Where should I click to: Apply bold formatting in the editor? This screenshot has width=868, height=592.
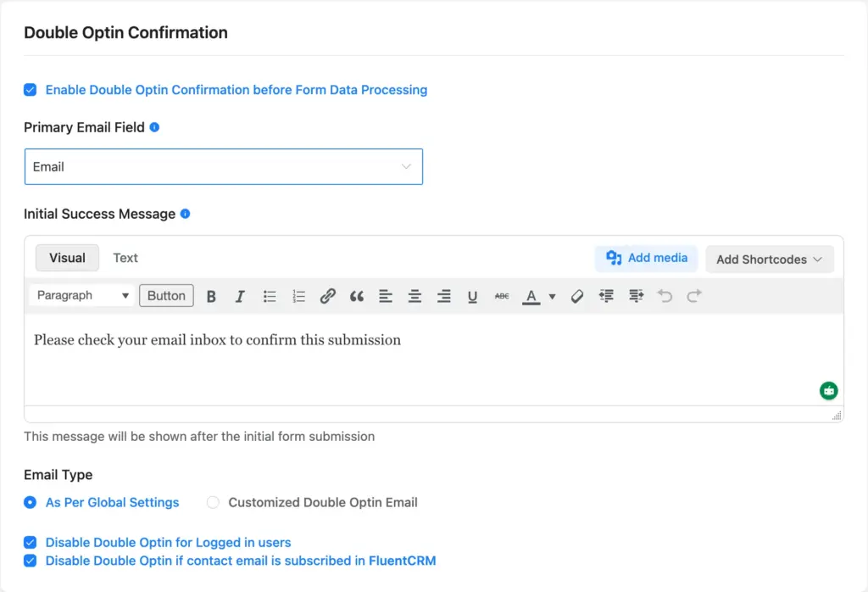[x=211, y=296]
